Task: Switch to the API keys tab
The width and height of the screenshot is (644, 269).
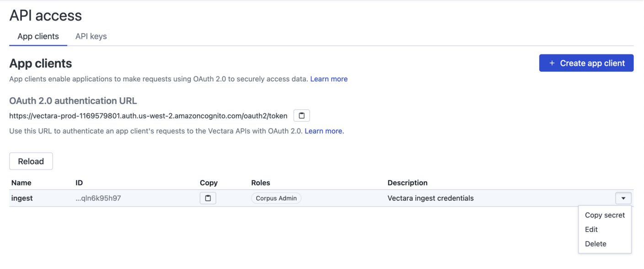Action: tap(91, 37)
